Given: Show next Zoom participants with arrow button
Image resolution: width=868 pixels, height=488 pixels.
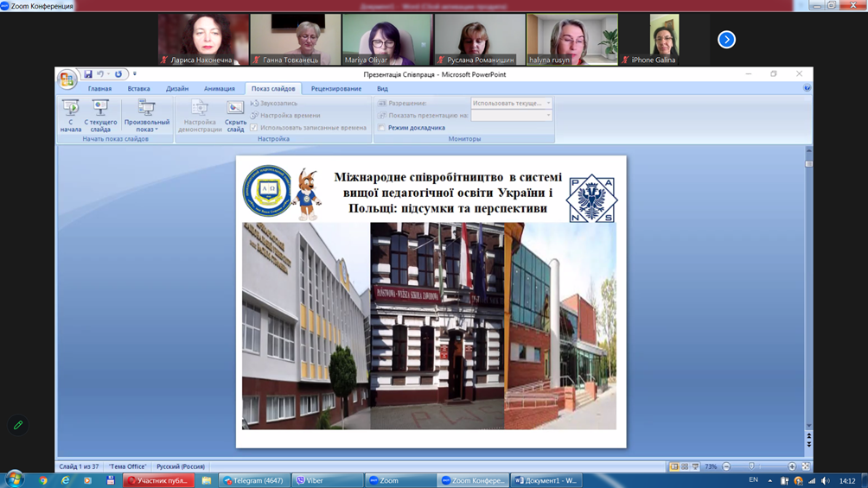Looking at the screenshot, I should coord(726,39).
